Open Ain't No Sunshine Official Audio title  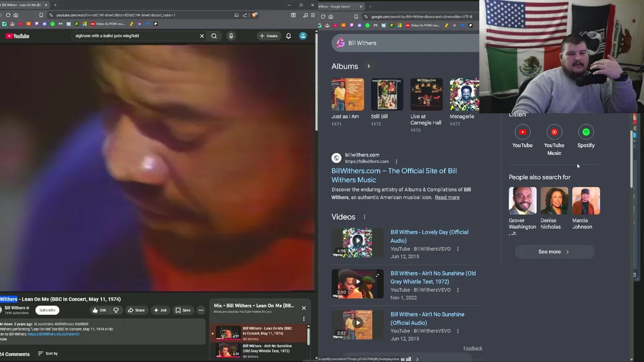[428, 319]
